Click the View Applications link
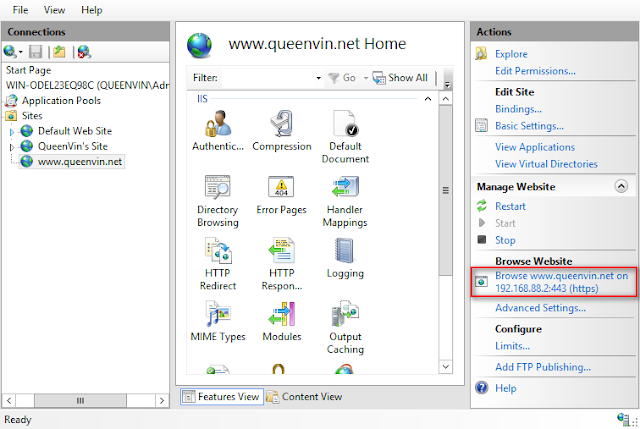The image size is (640, 429). (535, 147)
